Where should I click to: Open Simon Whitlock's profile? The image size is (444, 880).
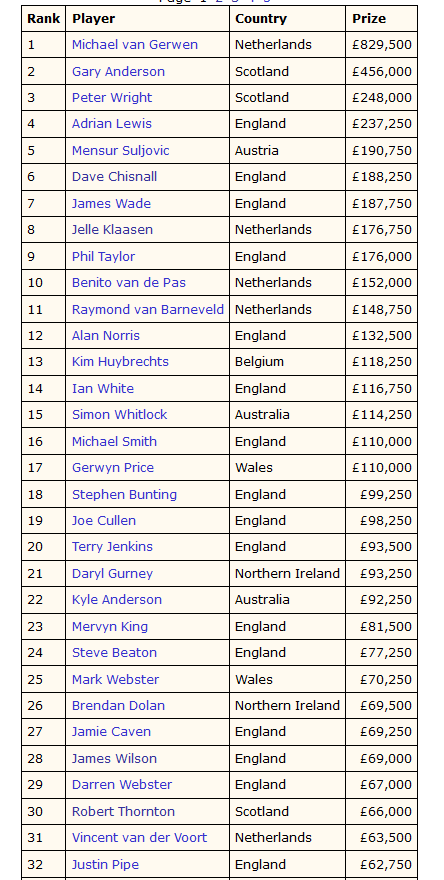120,415
